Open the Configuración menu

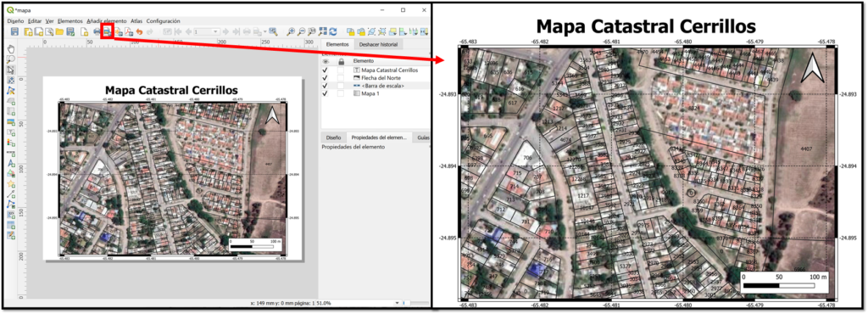click(x=164, y=20)
